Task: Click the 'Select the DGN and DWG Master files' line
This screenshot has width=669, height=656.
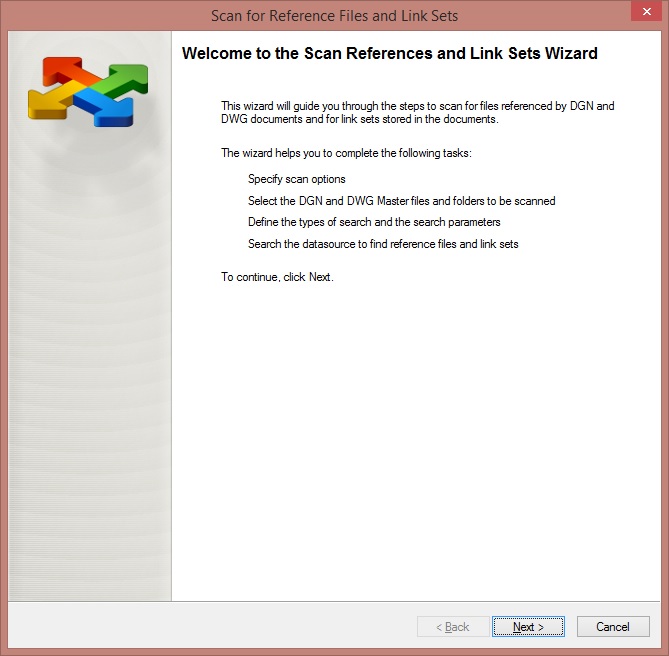Action: coord(401,201)
